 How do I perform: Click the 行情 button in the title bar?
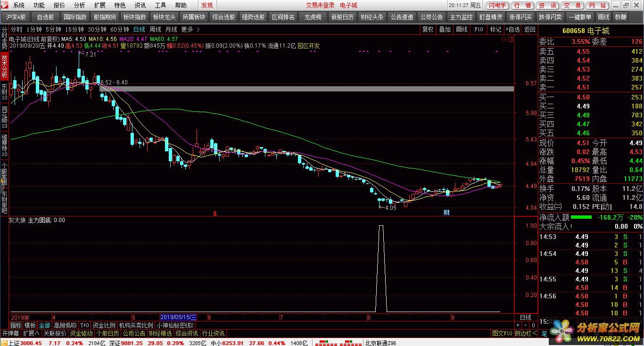click(522, 6)
